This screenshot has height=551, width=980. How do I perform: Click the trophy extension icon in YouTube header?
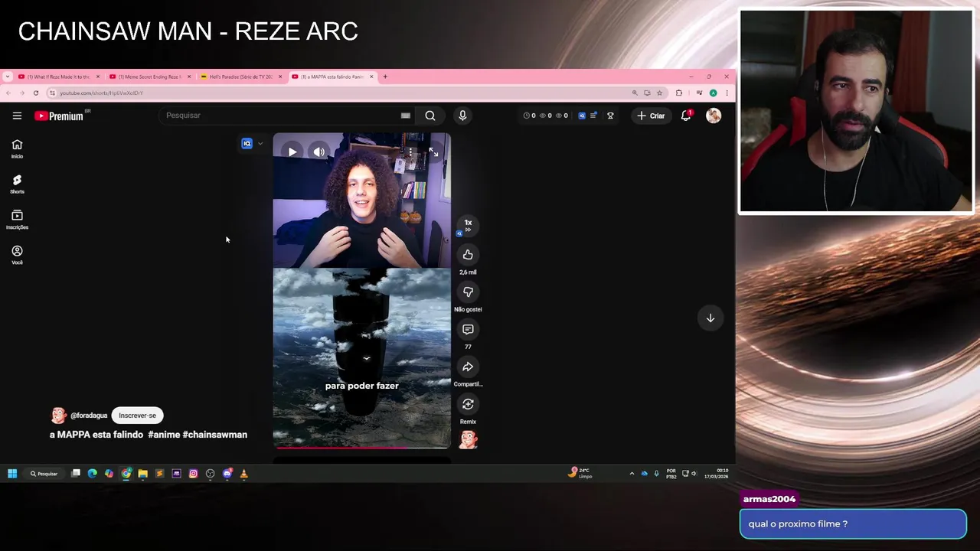(x=610, y=116)
